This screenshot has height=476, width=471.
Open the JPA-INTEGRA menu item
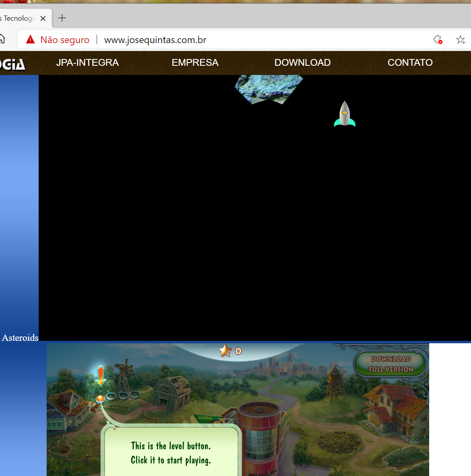pyautogui.click(x=87, y=63)
